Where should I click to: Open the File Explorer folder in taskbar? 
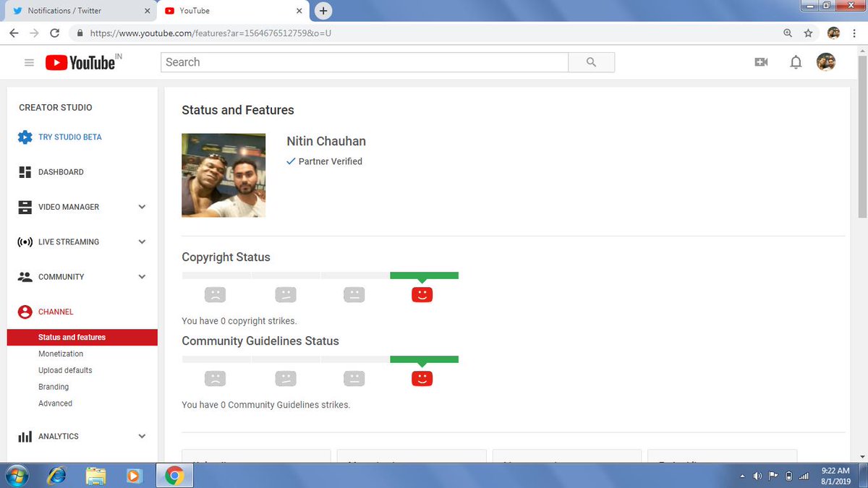pos(95,476)
